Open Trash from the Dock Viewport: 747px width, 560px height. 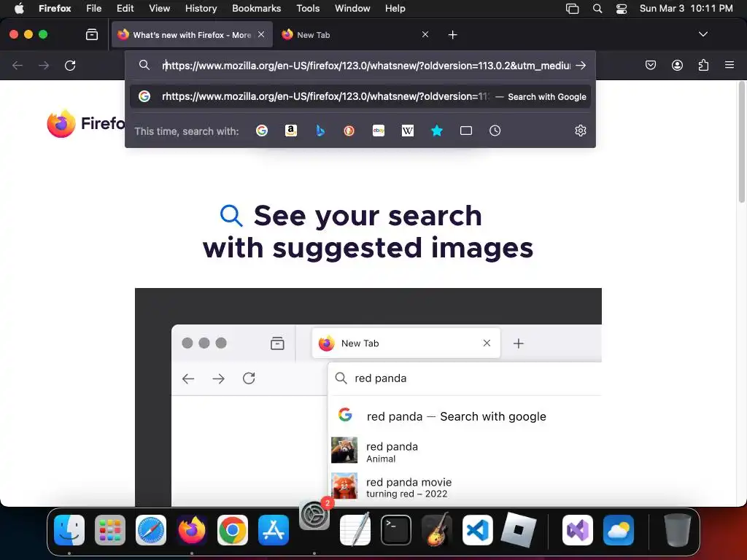coord(677,529)
